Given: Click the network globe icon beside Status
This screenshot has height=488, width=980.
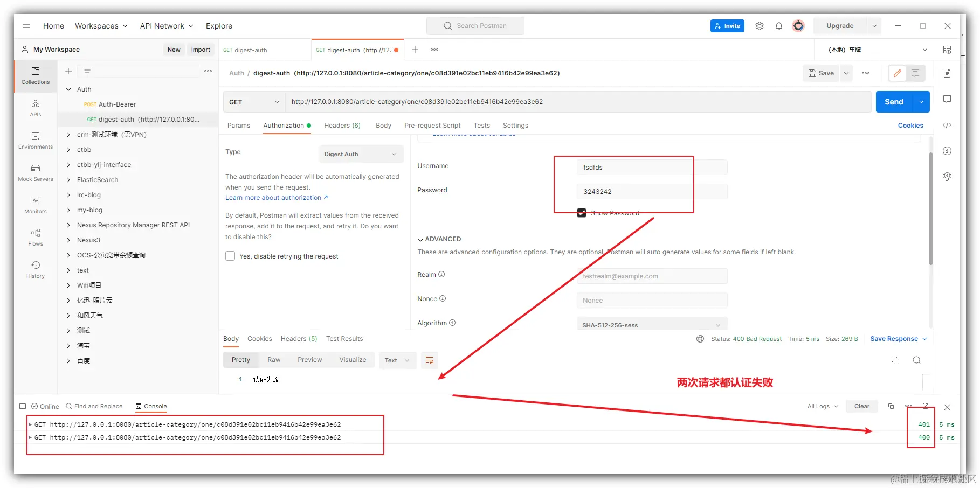Looking at the screenshot, I should click(700, 339).
